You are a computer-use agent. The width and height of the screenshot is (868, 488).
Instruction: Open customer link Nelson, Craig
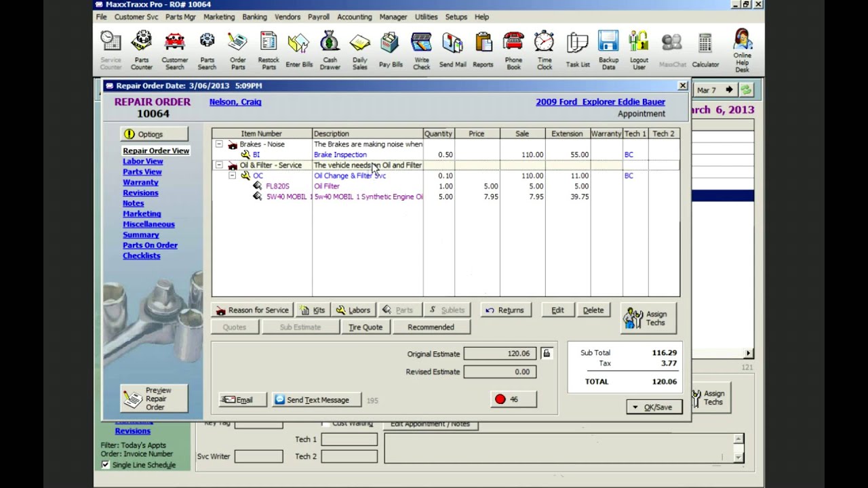click(235, 102)
